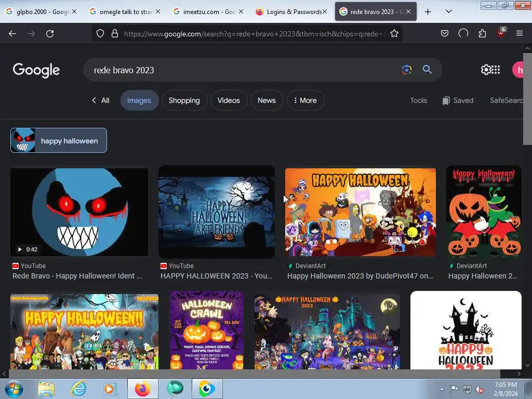The width and height of the screenshot is (532, 399).
Task: Select the Images filter
Action: click(x=139, y=100)
